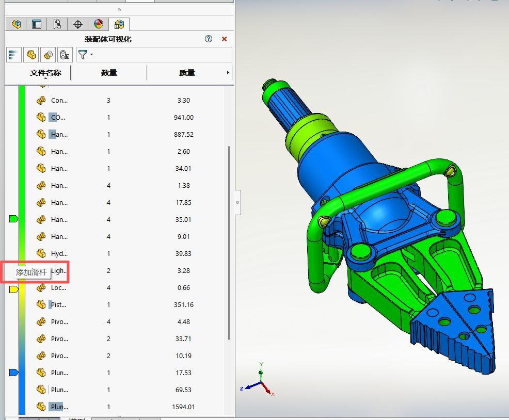The width and height of the screenshot is (509, 420).
Task: Click icon in Pivo... row with mass 4.48
Action: [41, 321]
